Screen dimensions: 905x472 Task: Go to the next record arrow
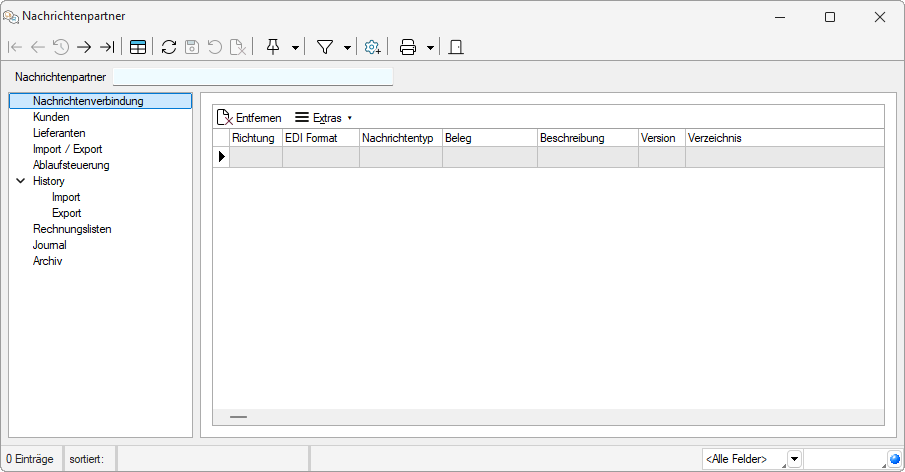pyautogui.click(x=84, y=47)
